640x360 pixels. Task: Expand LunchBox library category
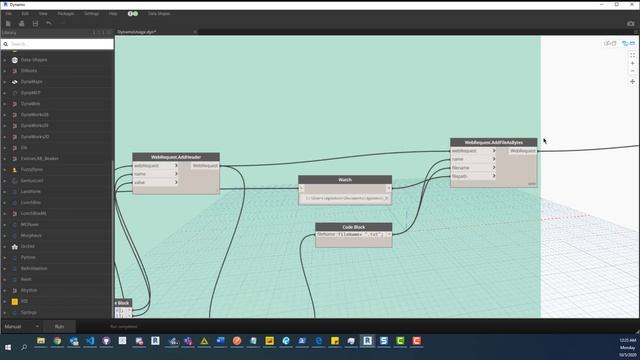tap(4, 203)
